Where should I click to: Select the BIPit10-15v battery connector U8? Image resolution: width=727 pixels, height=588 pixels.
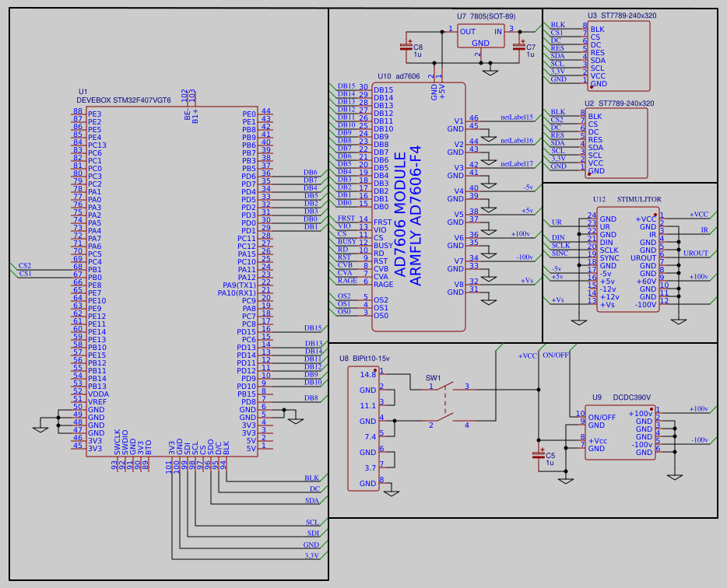[364, 428]
